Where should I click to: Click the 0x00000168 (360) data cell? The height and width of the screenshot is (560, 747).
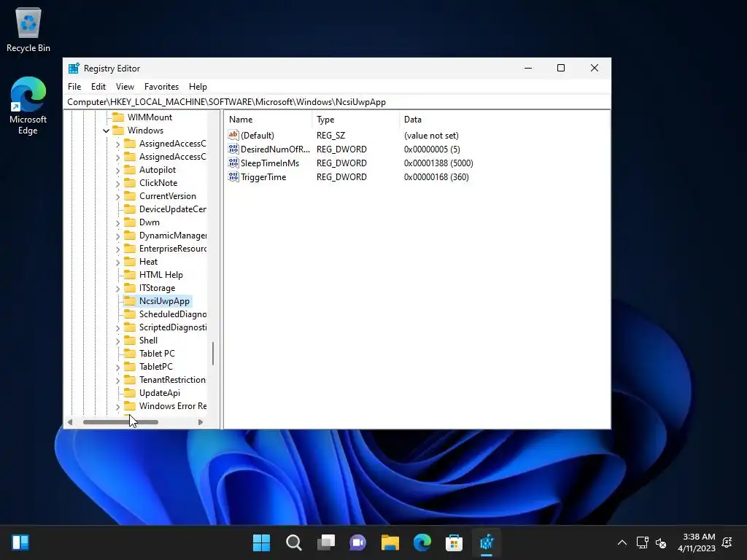pyautogui.click(x=436, y=176)
